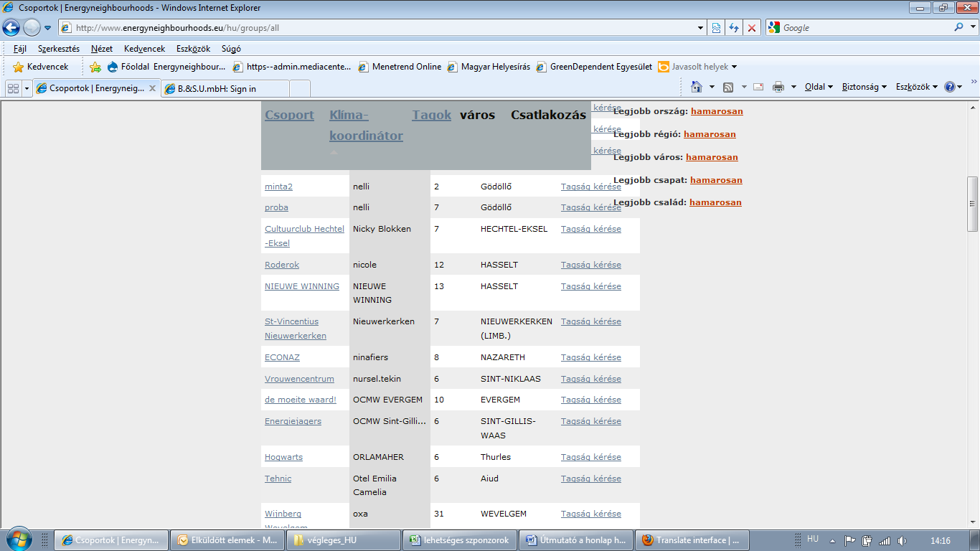980x551 pixels.
Task: Click the Read mail envelope icon
Action: click(758, 87)
